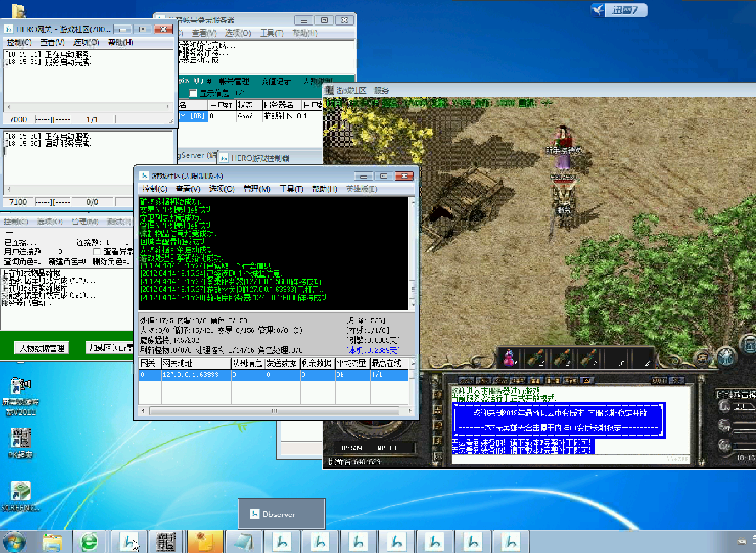Click the 人物数据管理 button
756x553 pixels.
(x=42, y=348)
